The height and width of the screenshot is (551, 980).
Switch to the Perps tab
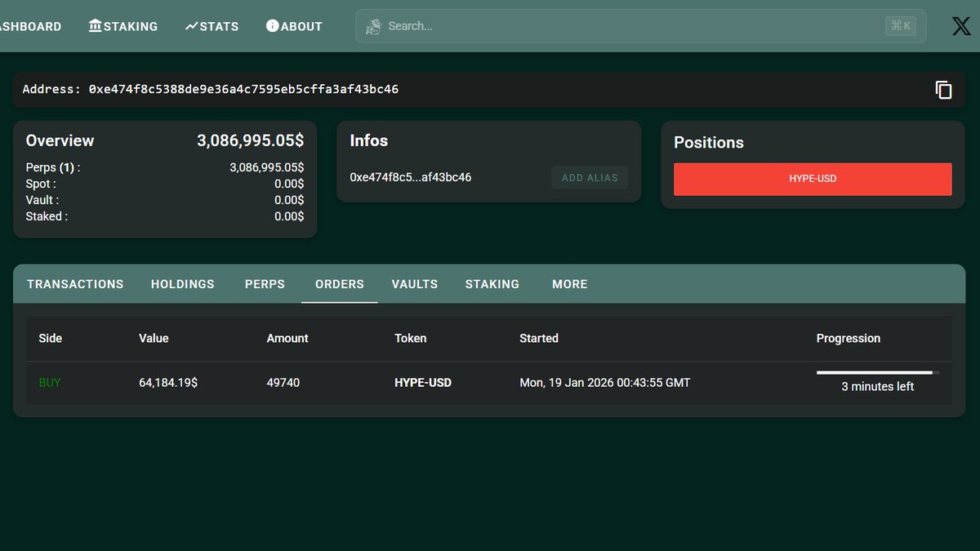(x=265, y=284)
